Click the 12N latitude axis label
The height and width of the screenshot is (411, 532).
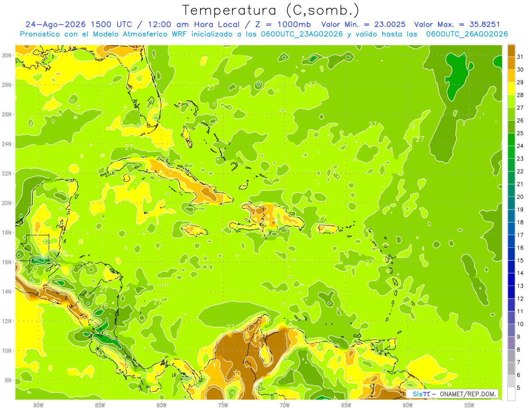6,321
